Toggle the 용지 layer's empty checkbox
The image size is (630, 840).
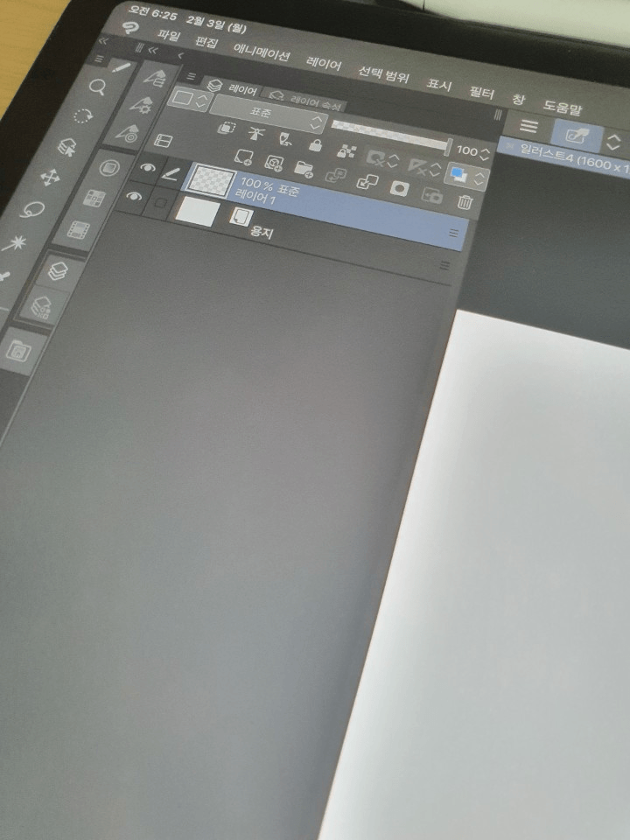coord(160,202)
